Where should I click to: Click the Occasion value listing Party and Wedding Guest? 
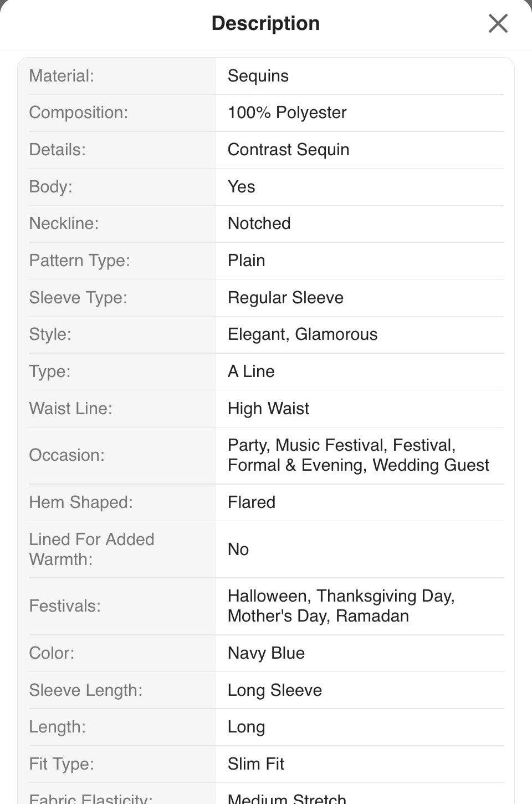(358, 455)
